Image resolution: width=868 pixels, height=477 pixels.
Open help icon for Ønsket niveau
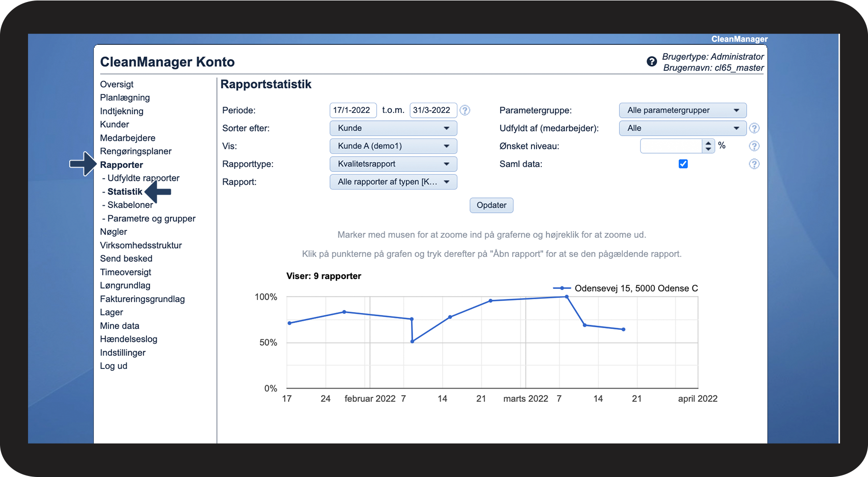coord(754,146)
